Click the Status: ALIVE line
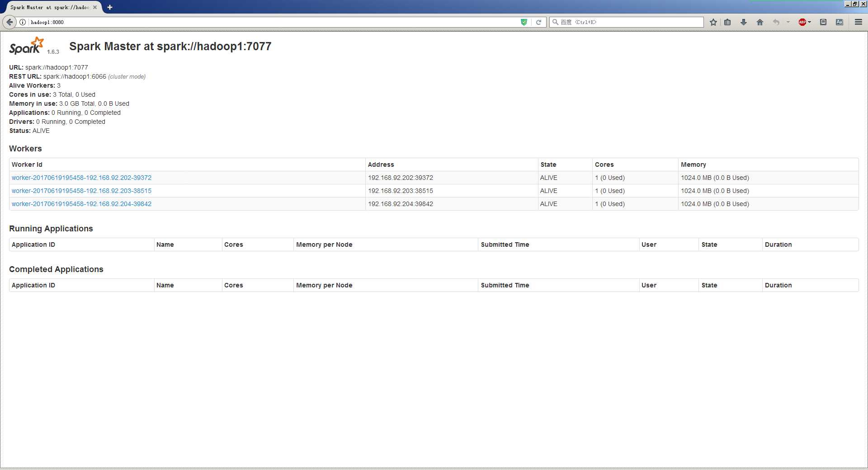This screenshot has height=470, width=868. coord(29,131)
